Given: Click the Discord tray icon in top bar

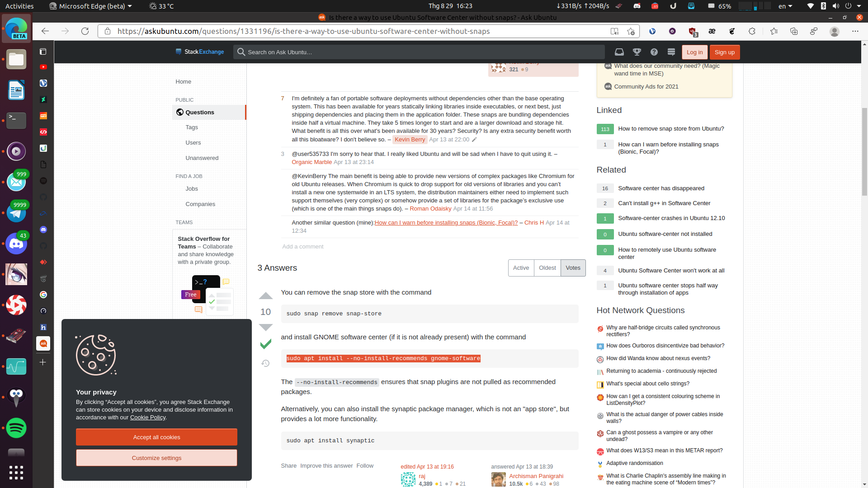Looking at the screenshot, I should tap(637, 6).
